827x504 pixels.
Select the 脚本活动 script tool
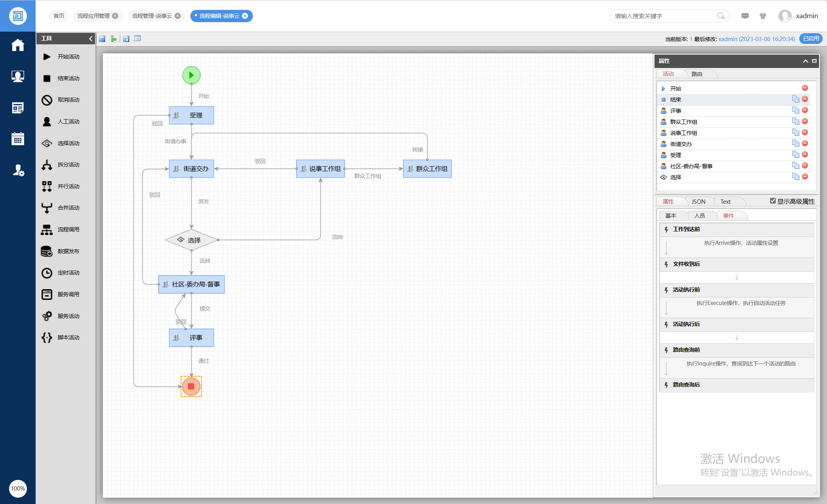(x=47, y=337)
